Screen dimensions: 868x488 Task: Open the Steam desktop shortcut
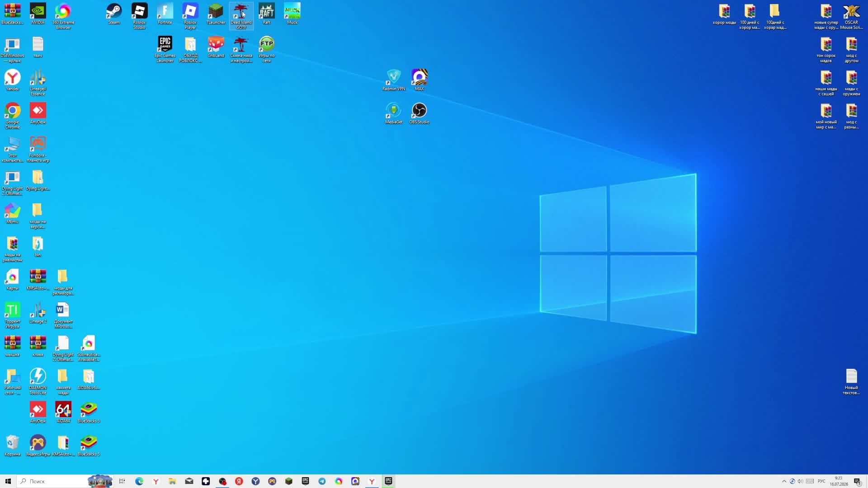coord(114,14)
